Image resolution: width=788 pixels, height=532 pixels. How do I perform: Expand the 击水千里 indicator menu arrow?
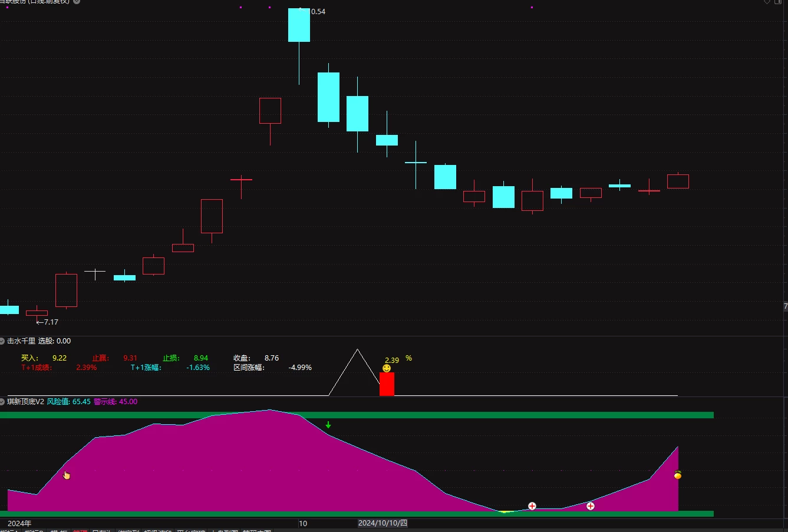click(2, 341)
